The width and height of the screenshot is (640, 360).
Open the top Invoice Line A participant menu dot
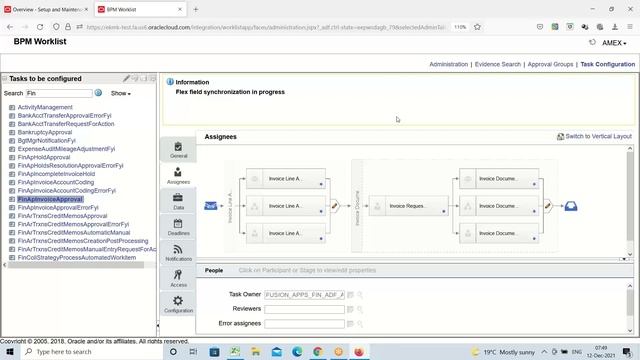pyautogui.click(x=321, y=184)
